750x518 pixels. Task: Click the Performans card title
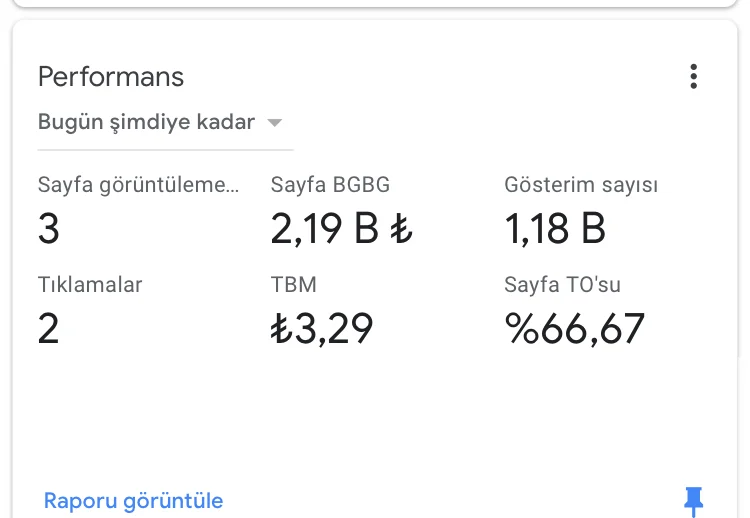(x=111, y=77)
